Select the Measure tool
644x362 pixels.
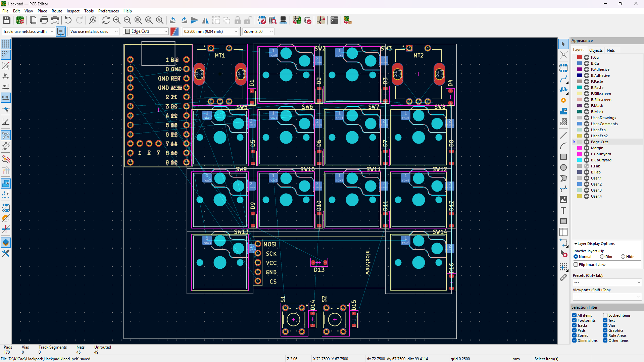click(563, 277)
